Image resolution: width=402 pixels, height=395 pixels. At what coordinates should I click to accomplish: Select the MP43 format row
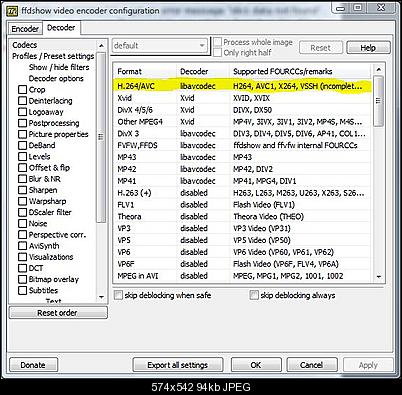pyautogui.click(x=242, y=157)
